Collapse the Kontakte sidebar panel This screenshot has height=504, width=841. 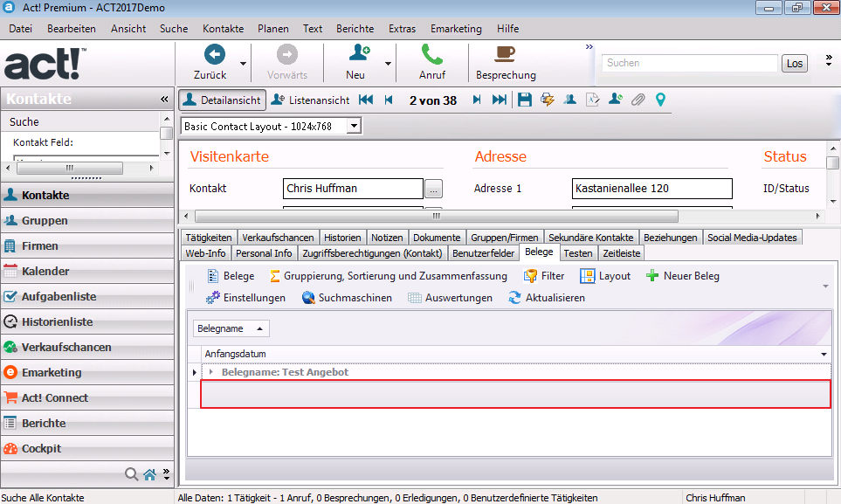click(x=164, y=100)
